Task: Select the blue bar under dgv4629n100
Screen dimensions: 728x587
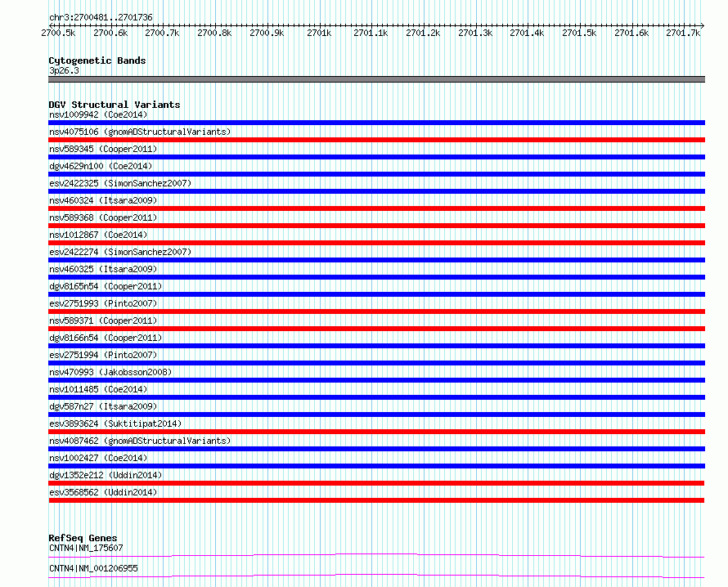Action: point(376,174)
